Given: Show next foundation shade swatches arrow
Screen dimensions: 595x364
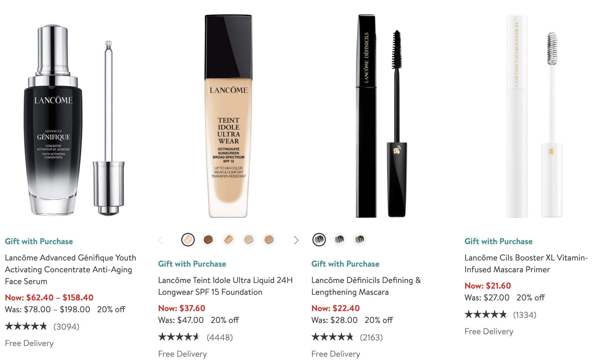Looking at the screenshot, I should pos(296,240).
